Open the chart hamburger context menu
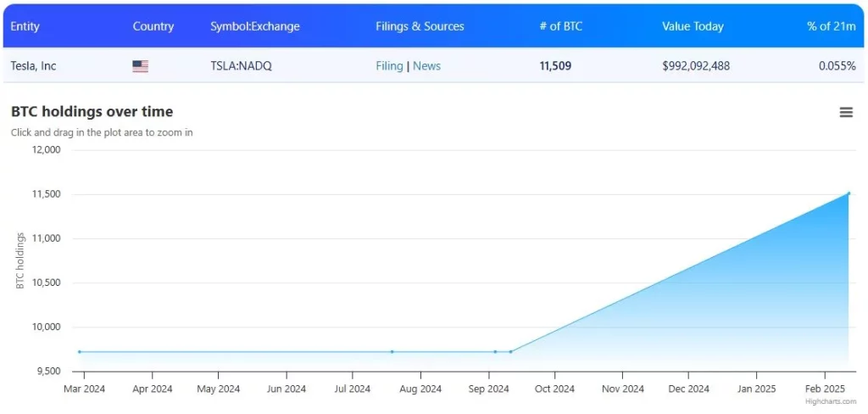The height and width of the screenshot is (414, 868). point(846,113)
